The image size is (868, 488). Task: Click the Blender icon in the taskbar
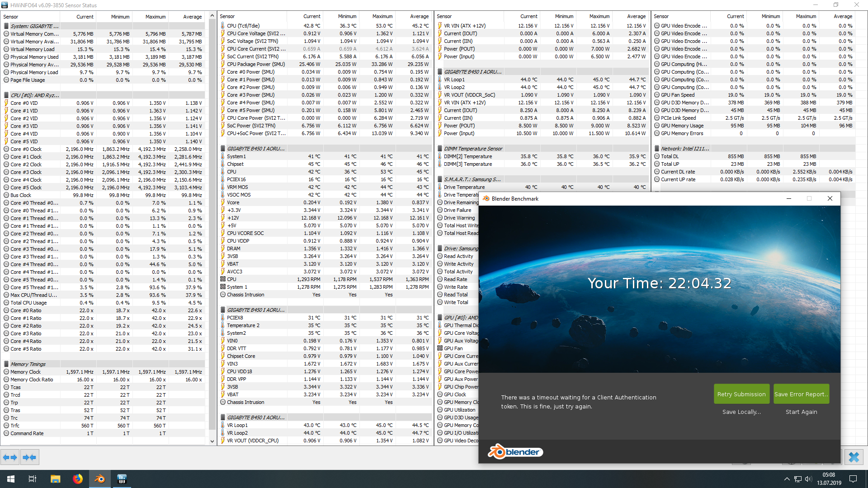[99, 479]
